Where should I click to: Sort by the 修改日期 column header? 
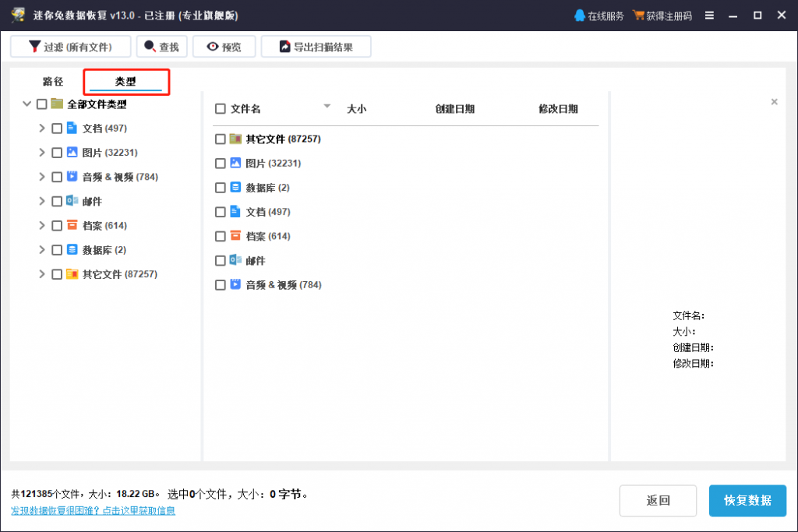coord(558,109)
